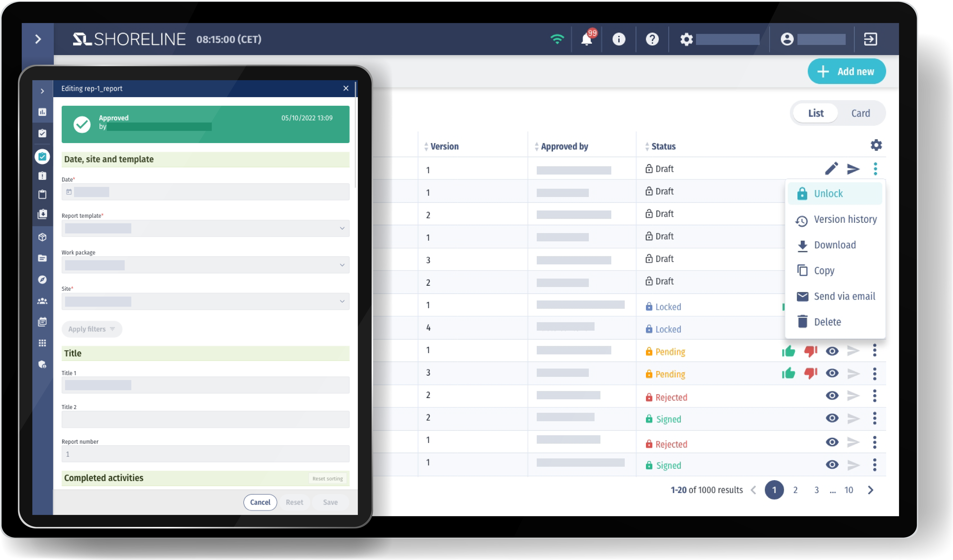Click the edit pencil icon on first Draft row

[831, 169]
